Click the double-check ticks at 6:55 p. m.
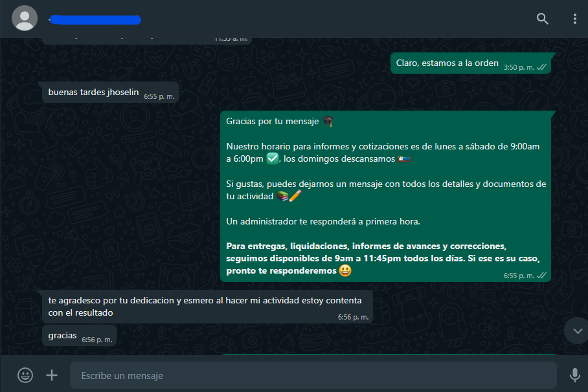The width and height of the screenshot is (588, 392). point(541,276)
